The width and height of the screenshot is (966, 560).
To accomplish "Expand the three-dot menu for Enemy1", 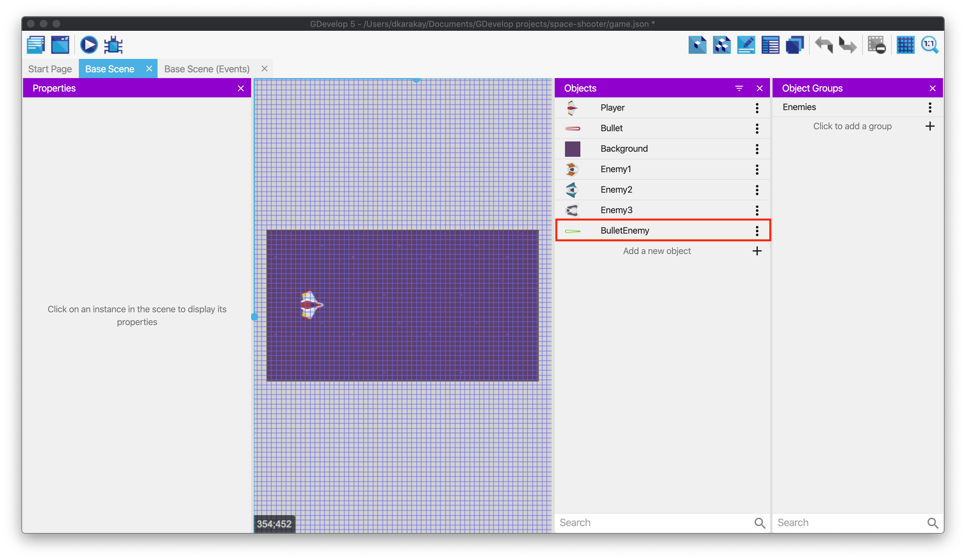I will (x=757, y=169).
